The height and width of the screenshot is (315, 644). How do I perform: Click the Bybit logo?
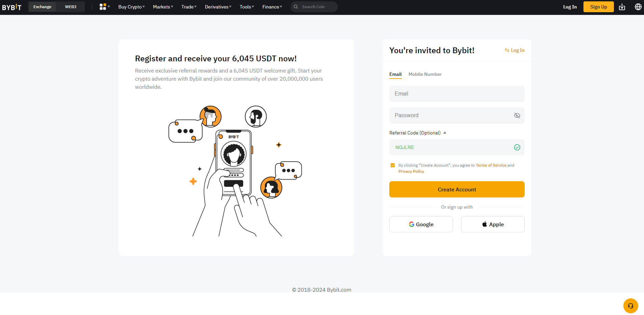12,7
